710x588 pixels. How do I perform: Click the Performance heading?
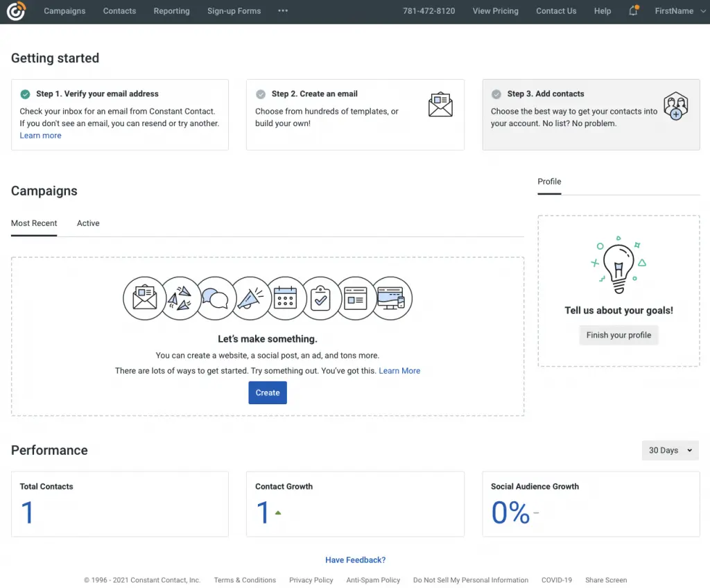(x=49, y=450)
